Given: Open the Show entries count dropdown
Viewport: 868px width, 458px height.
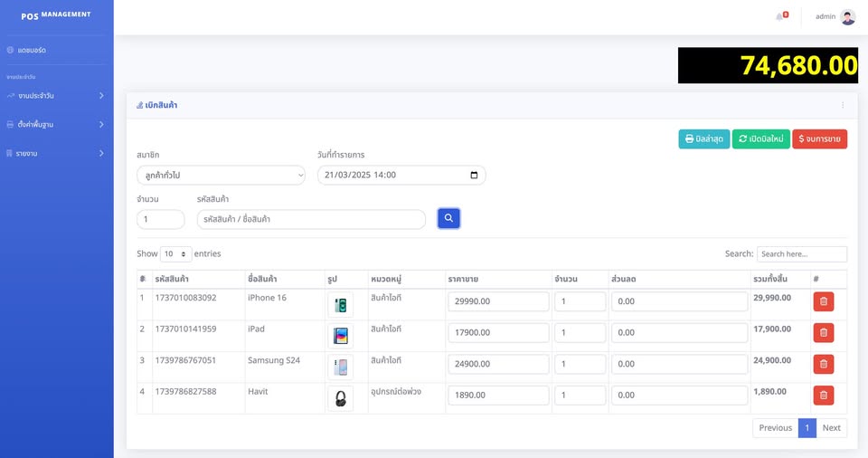Looking at the screenshot, I should tap(175, 254).
